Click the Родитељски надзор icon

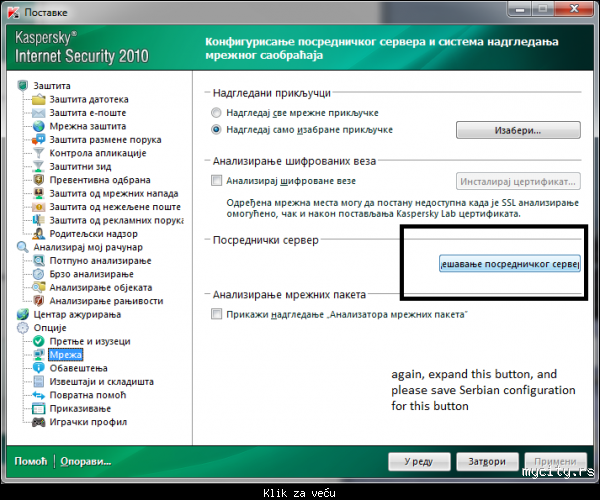click(x=39, y=234)
